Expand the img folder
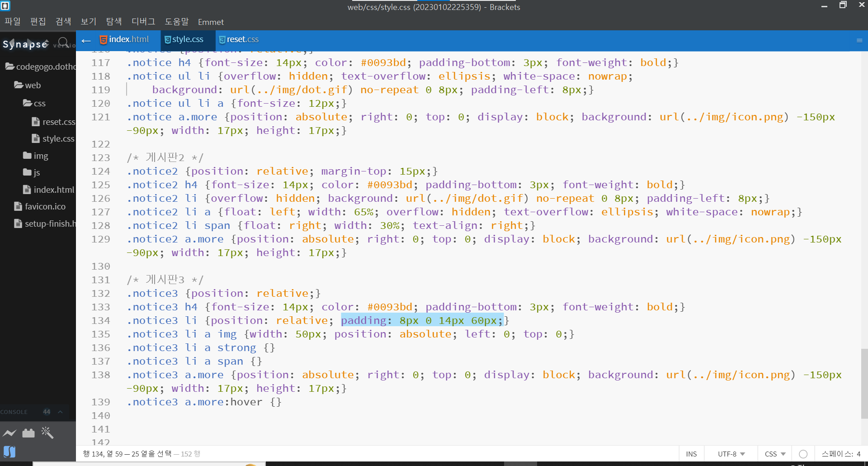This screenshot has width=868, height=466. point(35,156)
